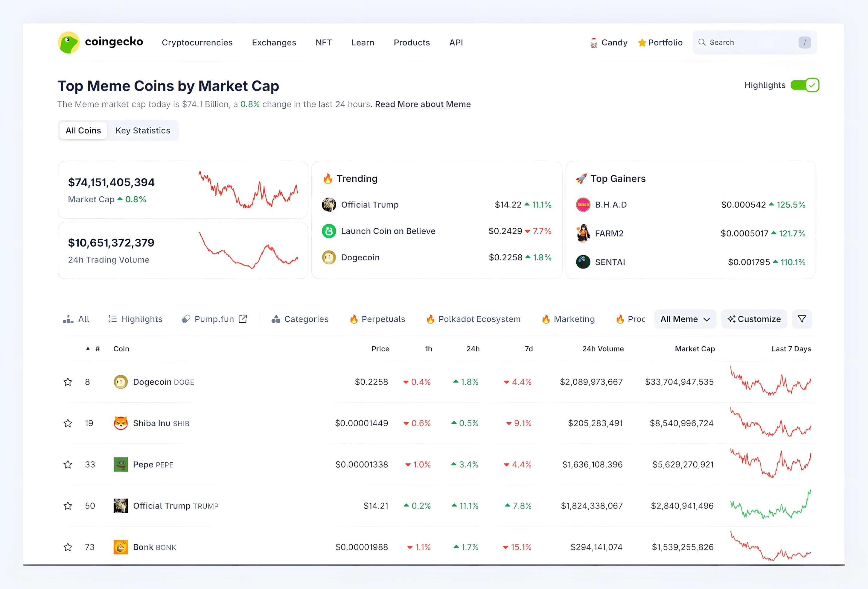Click the Trending fire icon
This screenshot has width=868, height=589.
328,179
